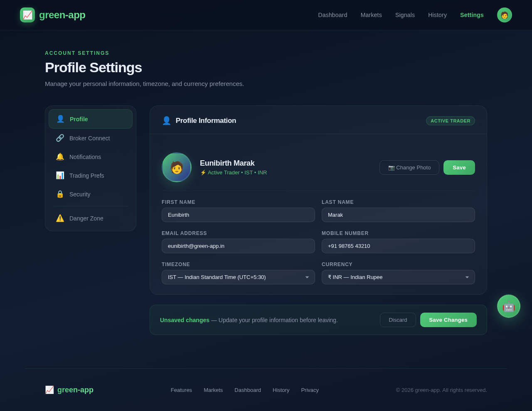
Task: Select the Trading Prefs bar-chart icon
Action: coord(60,175)
